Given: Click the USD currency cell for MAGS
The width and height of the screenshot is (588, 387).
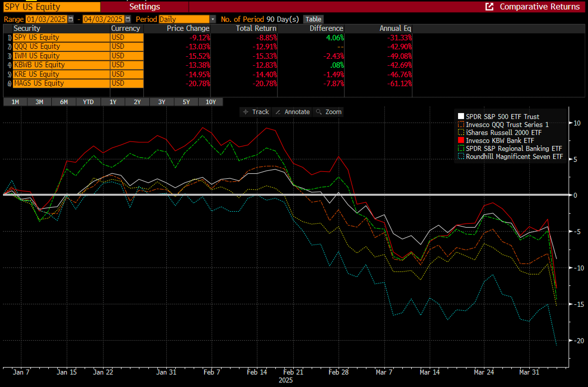Looking at the screenshot, I should pos(127,83).
